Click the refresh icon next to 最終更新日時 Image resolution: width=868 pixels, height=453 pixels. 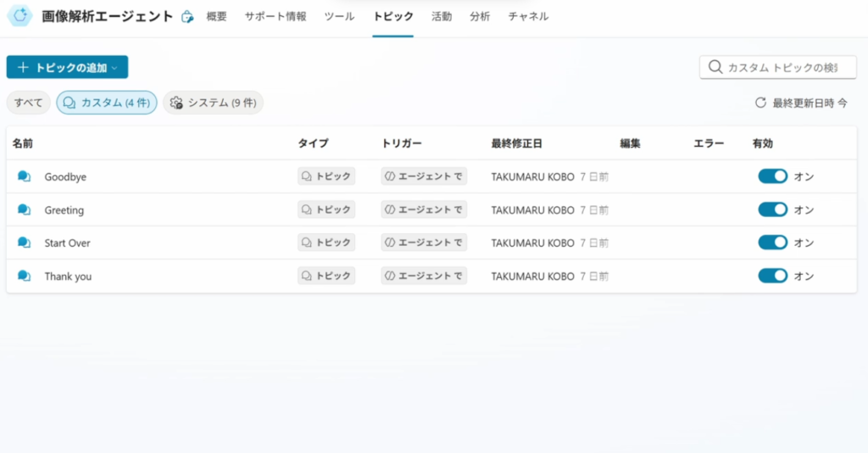coord(760,103)
